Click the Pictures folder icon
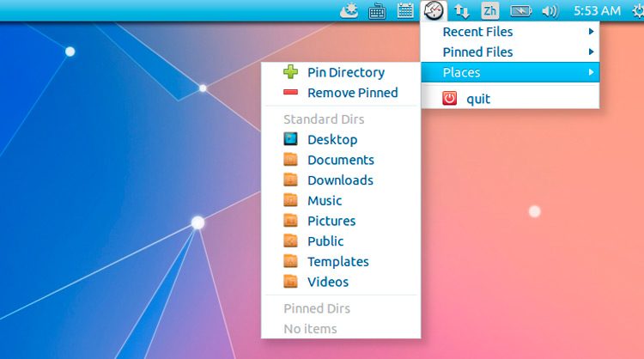The image size is (644, 359). 291,221
